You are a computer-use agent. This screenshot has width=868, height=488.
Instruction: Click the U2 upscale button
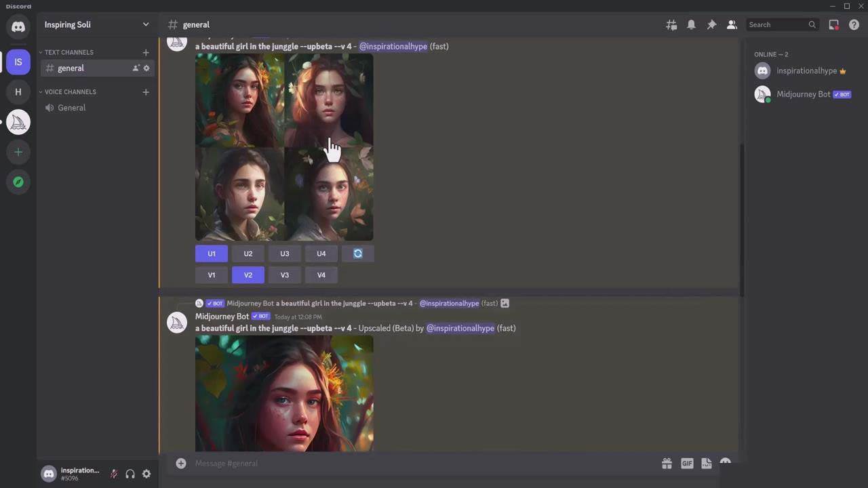coord(248,253)
